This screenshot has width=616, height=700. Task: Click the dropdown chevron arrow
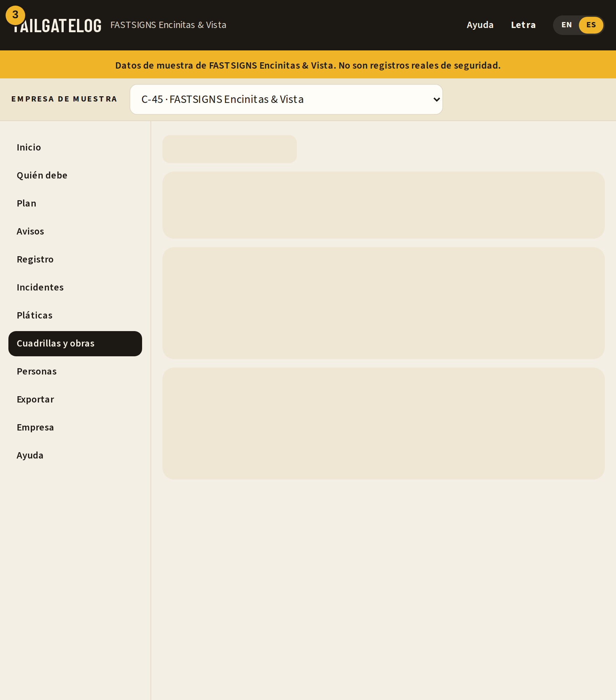click(436, 100)
